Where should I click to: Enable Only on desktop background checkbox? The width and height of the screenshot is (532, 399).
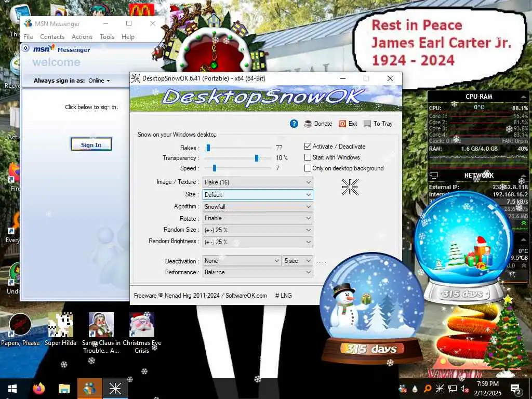tap(308, 168)
